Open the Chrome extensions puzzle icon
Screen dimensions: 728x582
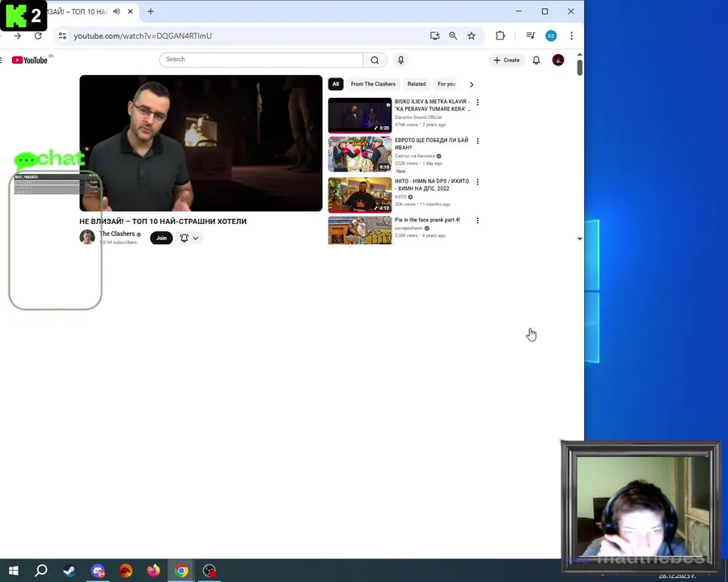[500, 36]
